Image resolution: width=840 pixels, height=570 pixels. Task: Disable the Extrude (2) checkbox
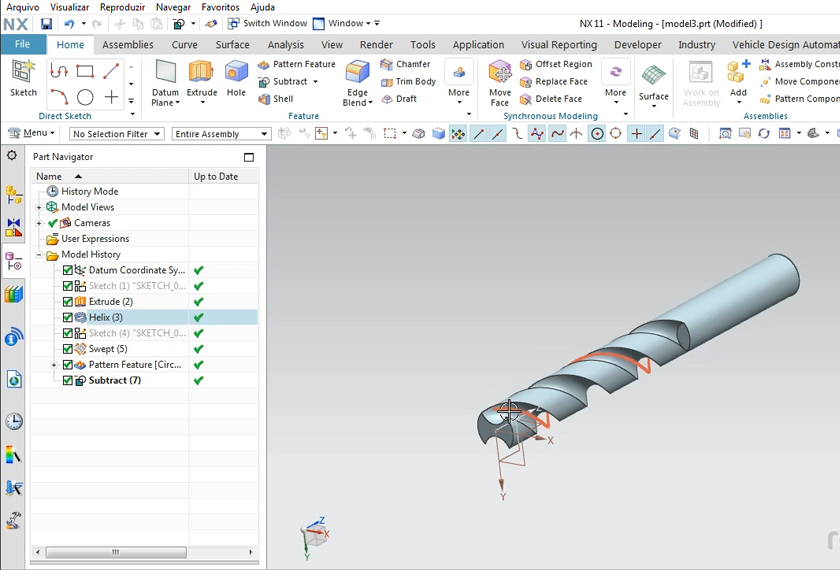(68, 301)
